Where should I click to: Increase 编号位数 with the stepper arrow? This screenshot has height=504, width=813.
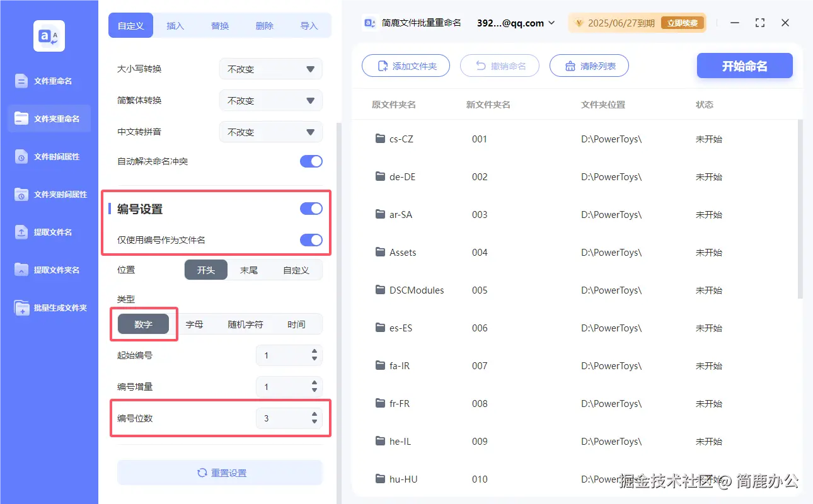pos(313,414)
